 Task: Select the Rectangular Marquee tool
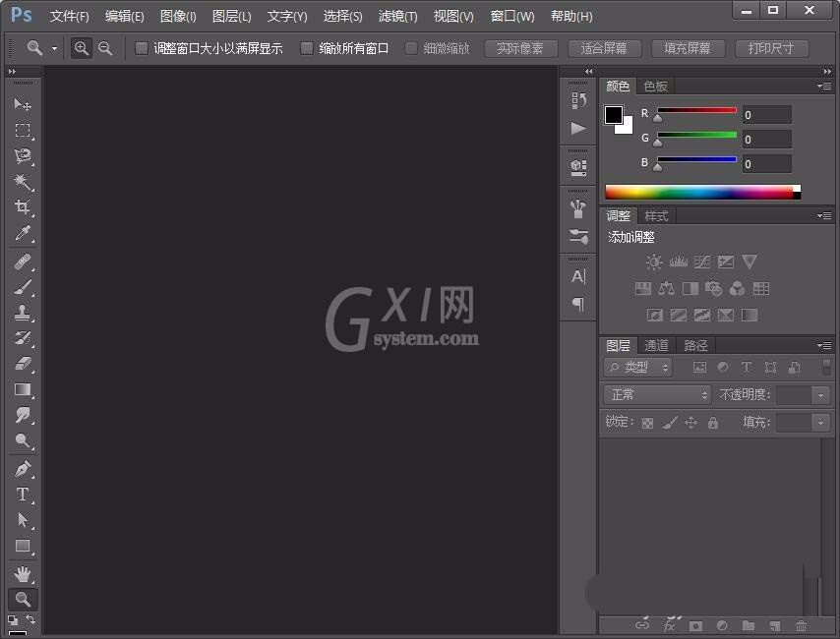(x=23, y=130)
